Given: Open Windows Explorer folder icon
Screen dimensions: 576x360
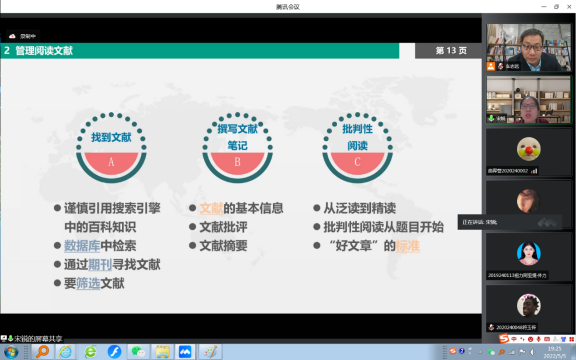Looking at the screenshot, I should (x=162, y=352).
